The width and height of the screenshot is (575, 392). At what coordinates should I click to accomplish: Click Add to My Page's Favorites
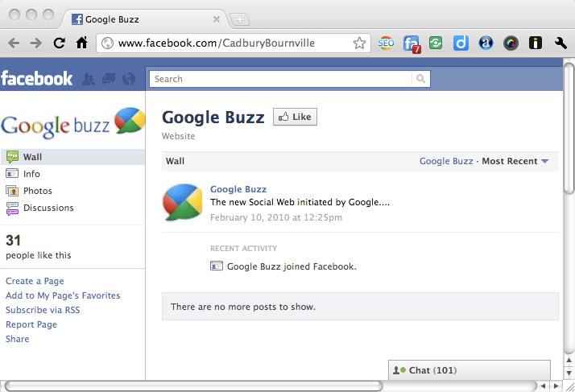coord(63,295)
